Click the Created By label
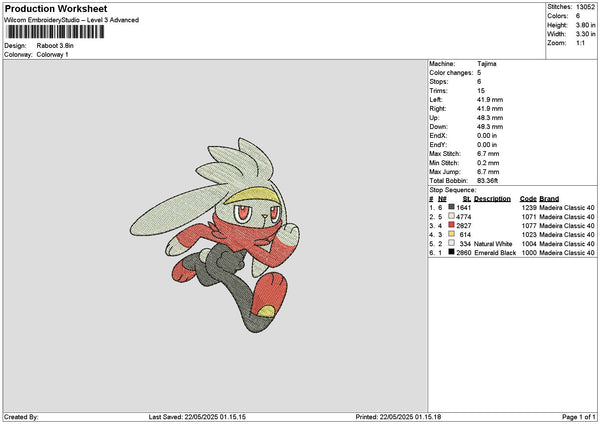 21,417
